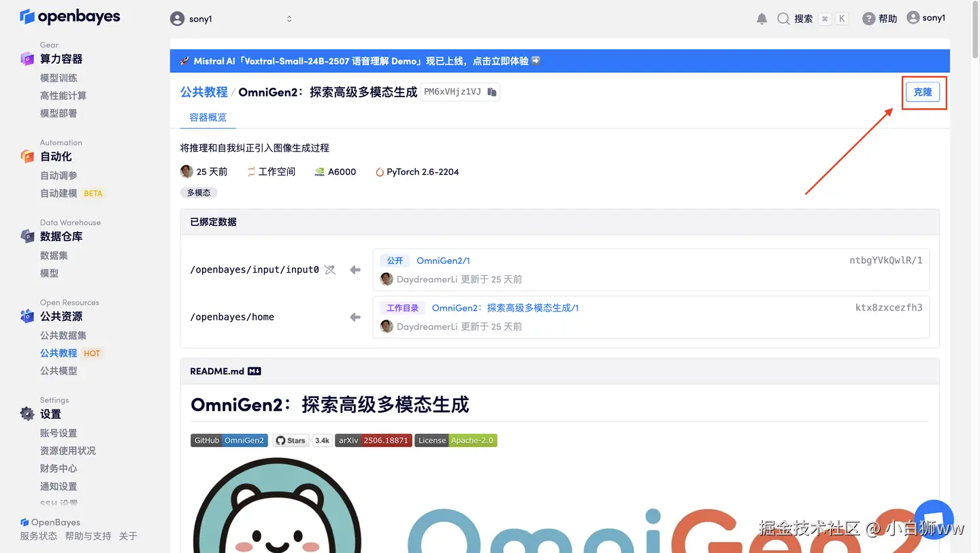The image size is (980, 553).
Task: Click the 克隆 clone button
Action: [x=923, y=92]
